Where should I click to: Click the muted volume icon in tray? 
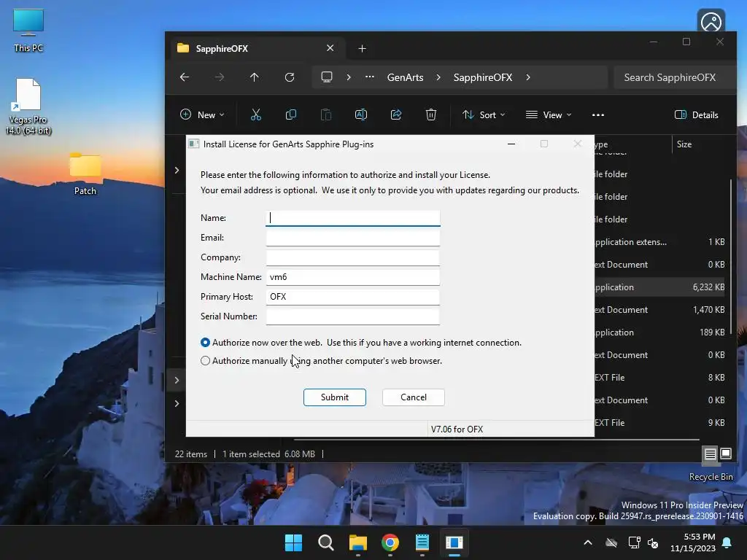(653, 542)
